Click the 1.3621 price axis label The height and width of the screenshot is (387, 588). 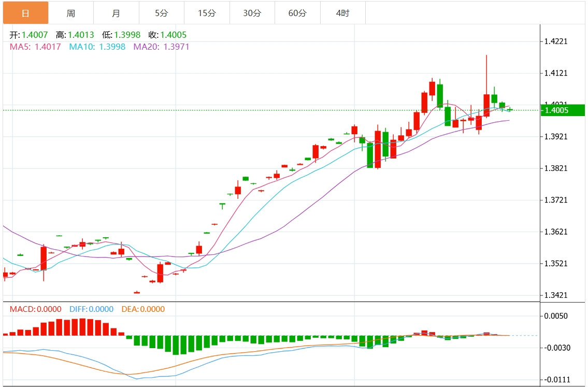tap(556, 232)
